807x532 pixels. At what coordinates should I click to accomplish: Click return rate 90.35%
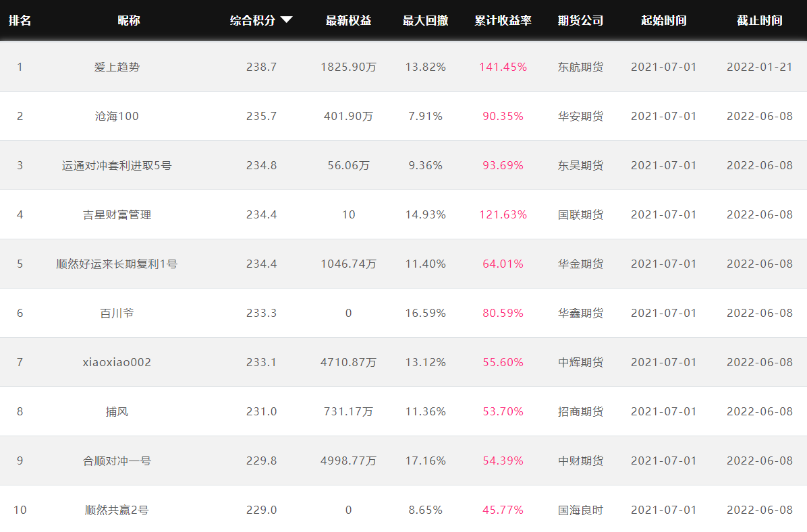pos(503,116)
